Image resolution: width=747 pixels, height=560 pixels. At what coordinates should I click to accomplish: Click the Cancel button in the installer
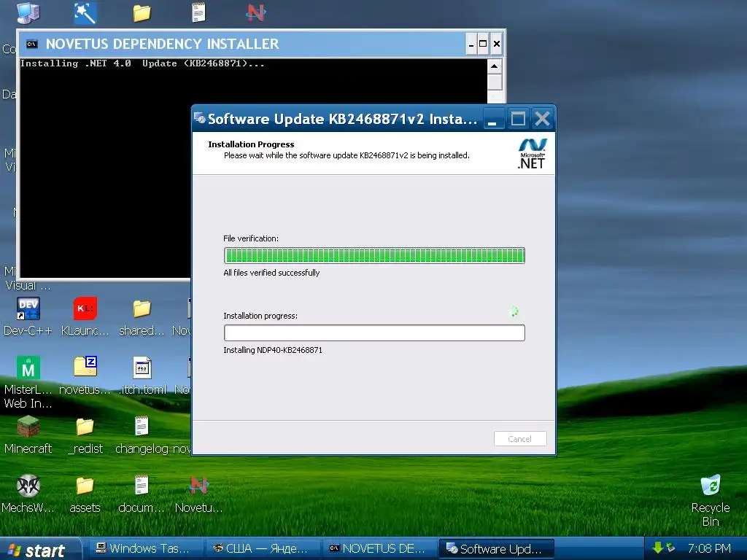click(x=520, y=438)
